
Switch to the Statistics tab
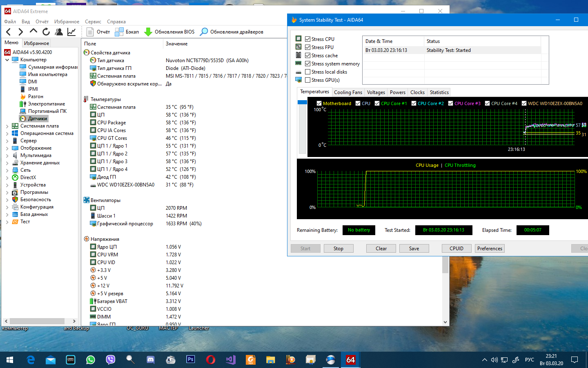439,92
